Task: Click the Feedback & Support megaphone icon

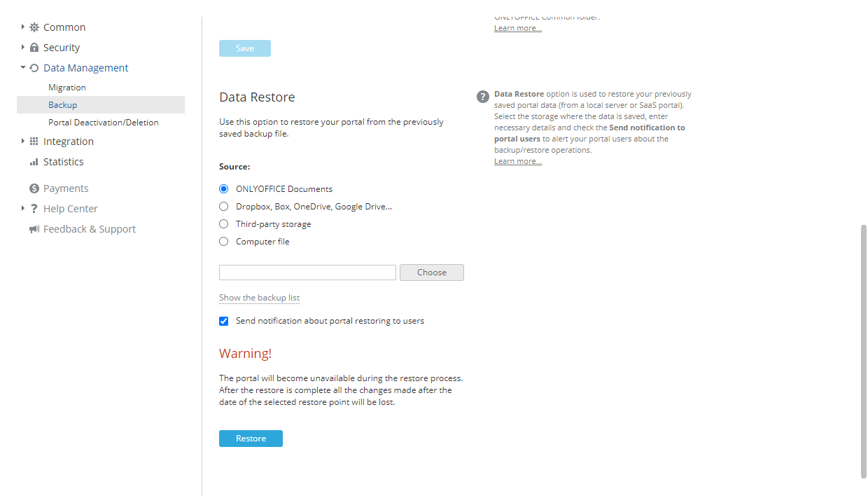Action: [x=33, y=228]
